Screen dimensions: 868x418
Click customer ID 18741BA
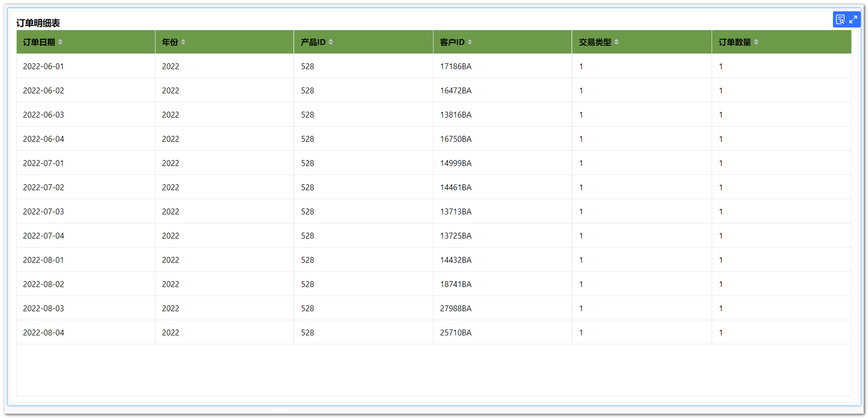tap(455, 284)
